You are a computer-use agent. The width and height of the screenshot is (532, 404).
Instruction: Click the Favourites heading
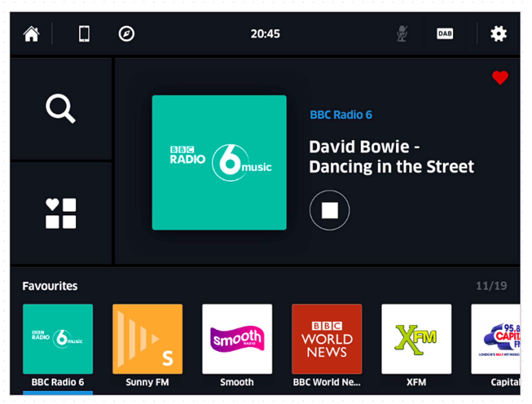click(x=50, y=286)
